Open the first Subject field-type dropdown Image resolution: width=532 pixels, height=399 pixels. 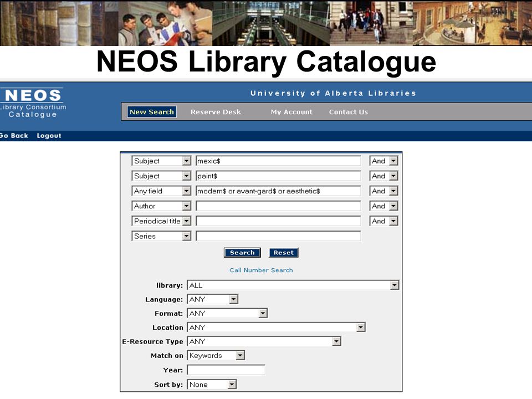pyautogui.click(x=161, y=161)
